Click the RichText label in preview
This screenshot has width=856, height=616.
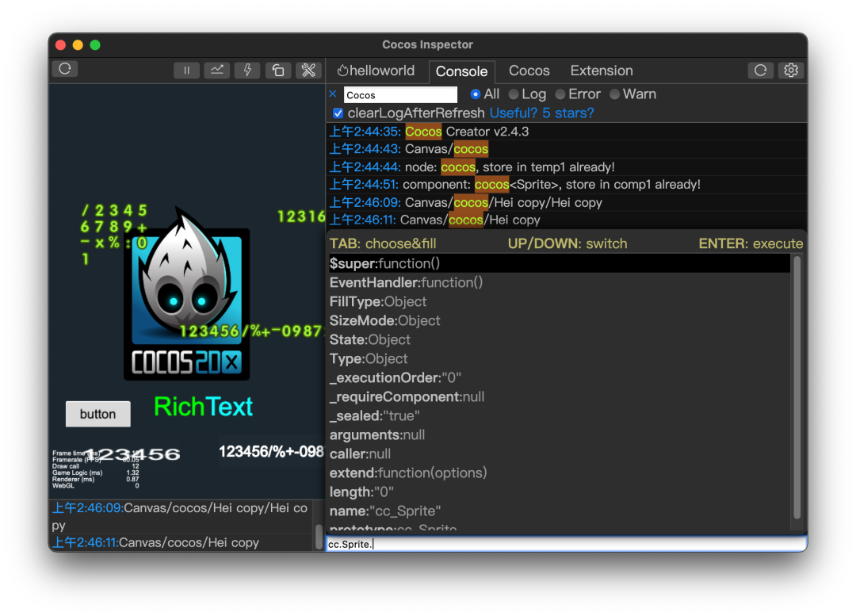pyautogui.click(x=203, y=407)
